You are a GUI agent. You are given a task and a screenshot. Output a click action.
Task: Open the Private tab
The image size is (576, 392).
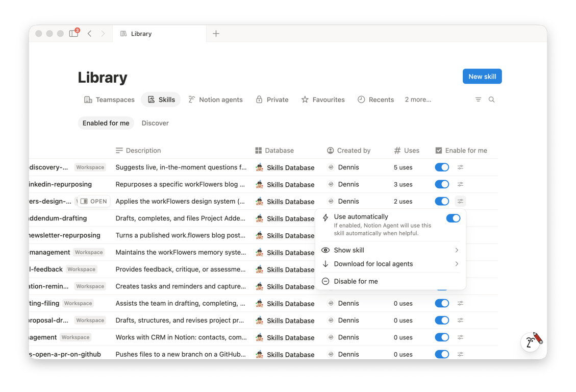[272, 100]
